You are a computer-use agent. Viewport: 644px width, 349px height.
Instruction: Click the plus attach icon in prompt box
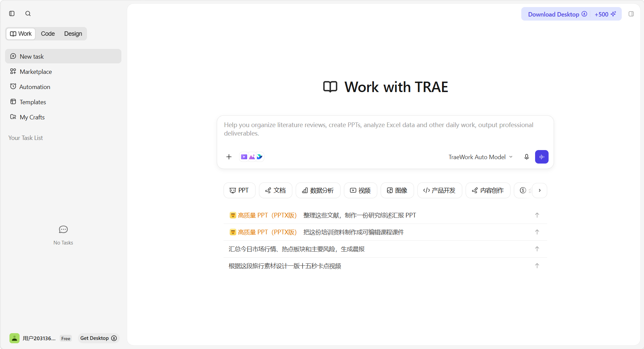(229, 157)
